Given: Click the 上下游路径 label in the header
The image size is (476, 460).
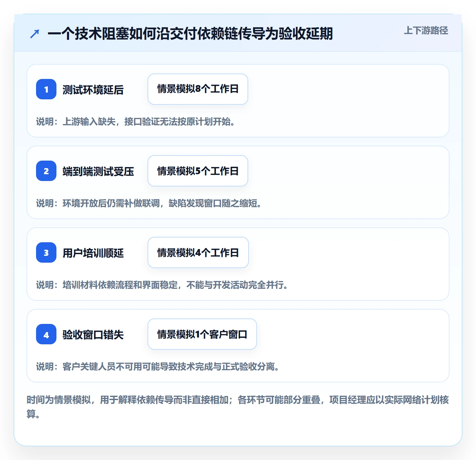Looking at the screenshot, I should pos(426,31).
